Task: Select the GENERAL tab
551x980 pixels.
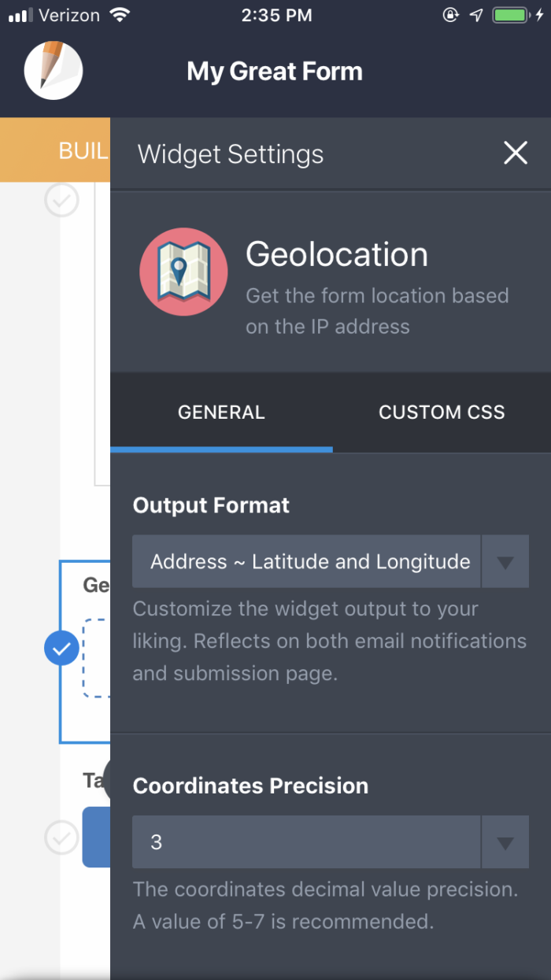Action: click(x=221, y=412)
